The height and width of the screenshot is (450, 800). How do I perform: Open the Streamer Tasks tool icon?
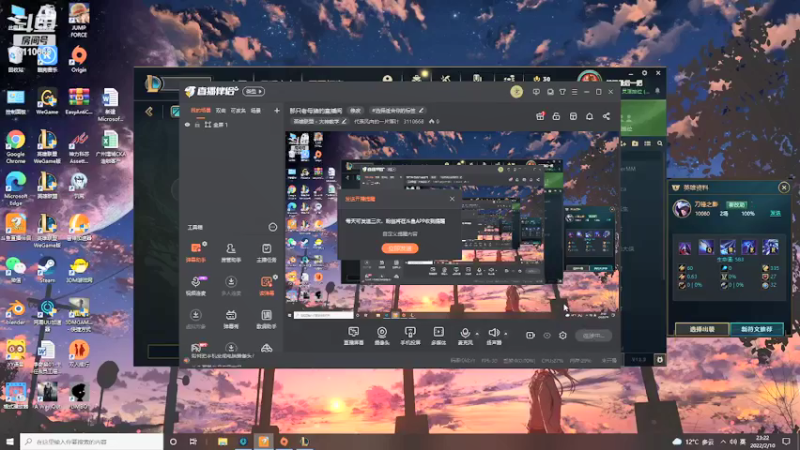coord(266,252)
